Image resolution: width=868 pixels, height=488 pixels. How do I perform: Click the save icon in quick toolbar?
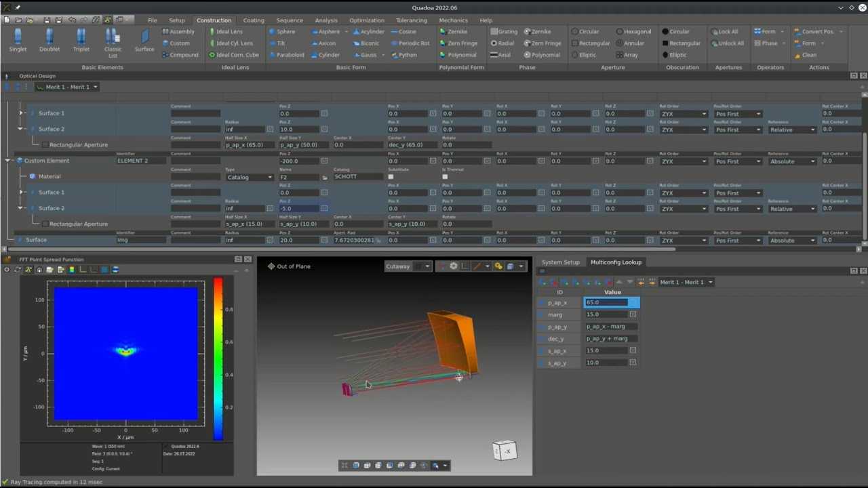(x=48, y=20)
